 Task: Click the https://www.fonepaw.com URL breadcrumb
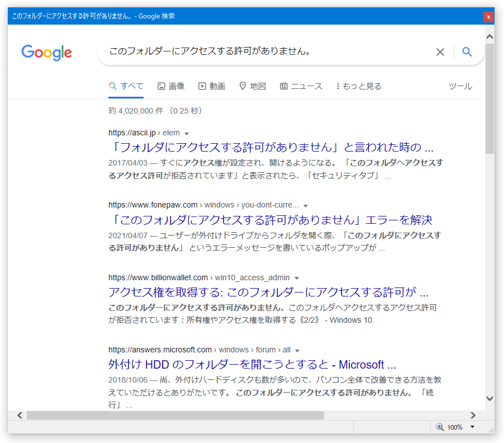coord(203,205)
